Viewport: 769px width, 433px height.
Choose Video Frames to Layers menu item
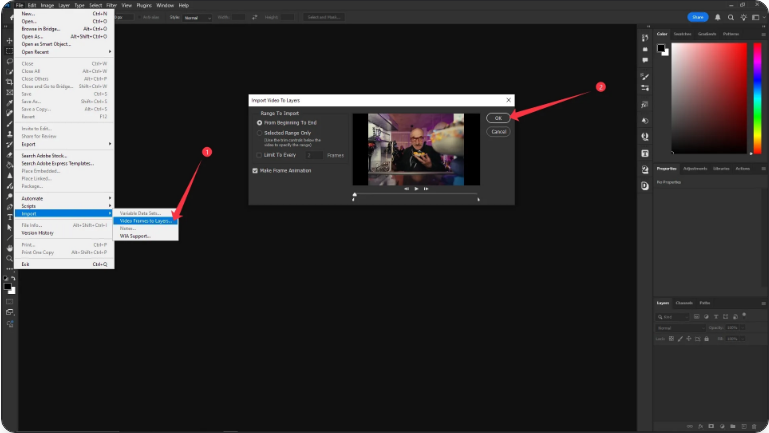tap(146, 220)
